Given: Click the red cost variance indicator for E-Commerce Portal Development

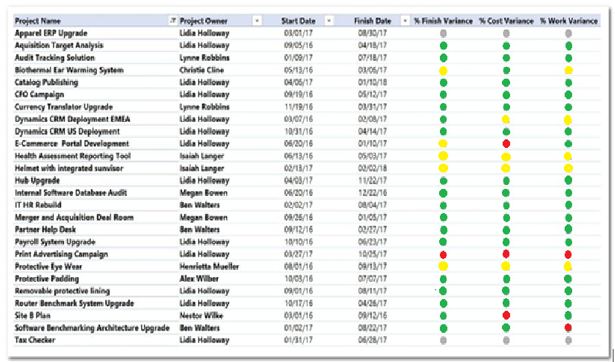Looking at the screenshot, I should (x=506, y=144).
